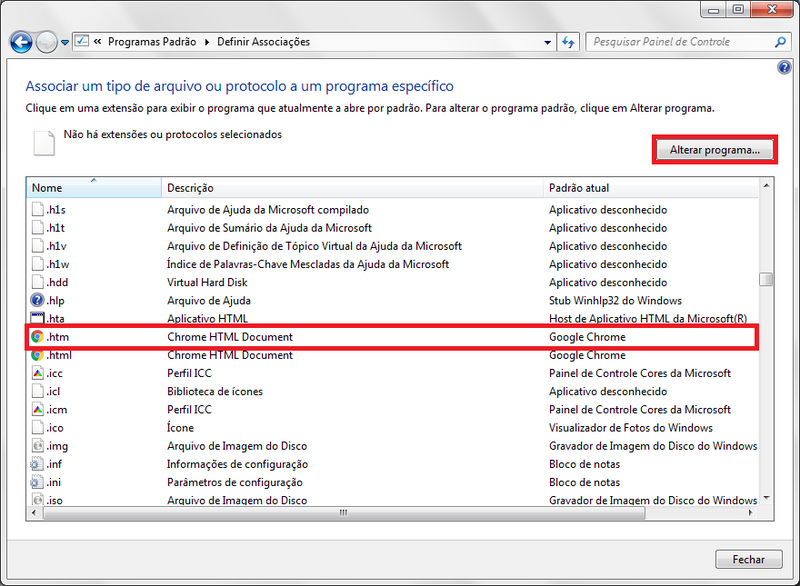Click the back navigation arrow button
The image size is (800, 586).
pyautogui.click(x=20, y=42)
